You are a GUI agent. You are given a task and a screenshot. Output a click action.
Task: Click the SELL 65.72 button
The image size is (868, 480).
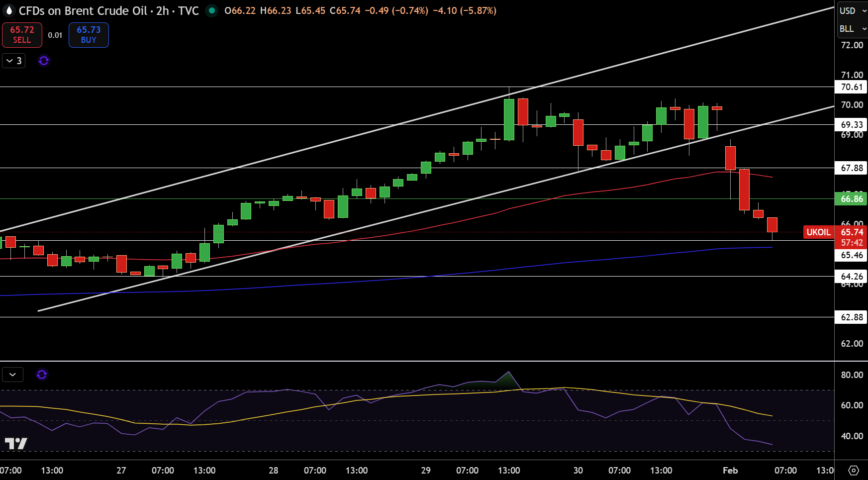pos(22,35)
